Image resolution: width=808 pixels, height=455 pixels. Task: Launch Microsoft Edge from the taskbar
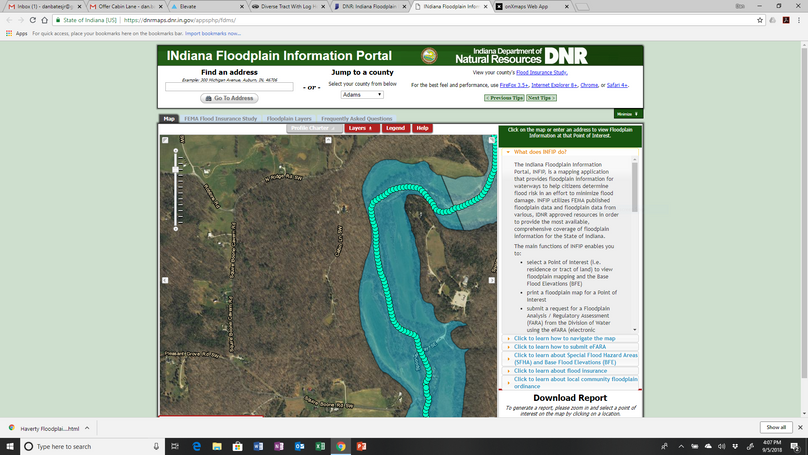tap(196, 446)
